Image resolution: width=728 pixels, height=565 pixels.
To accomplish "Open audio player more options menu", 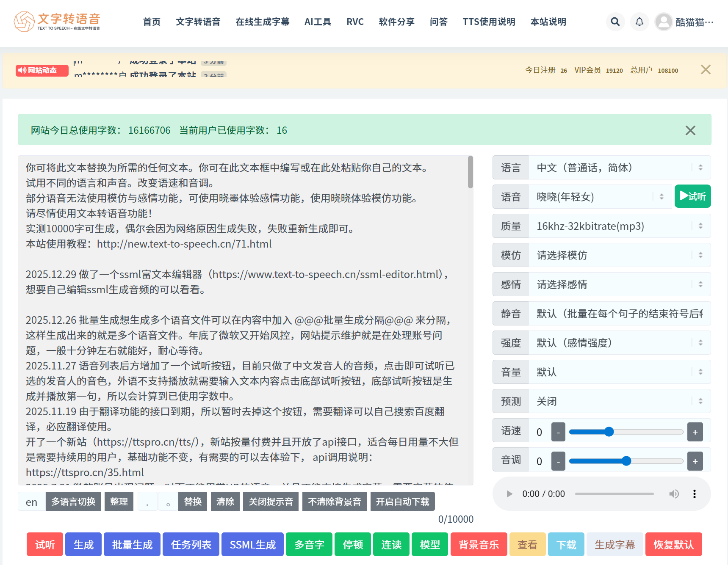I will coord(694,494).
